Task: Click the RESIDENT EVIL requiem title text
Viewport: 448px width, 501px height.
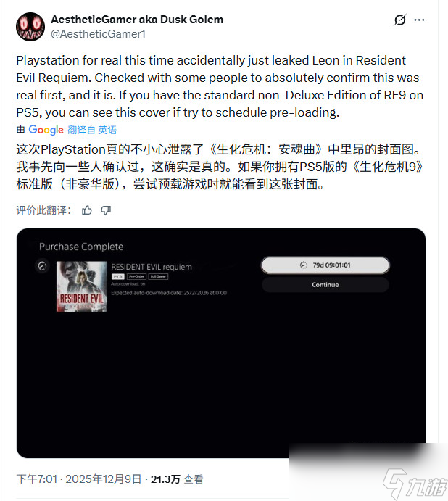Action: point(152,267)
